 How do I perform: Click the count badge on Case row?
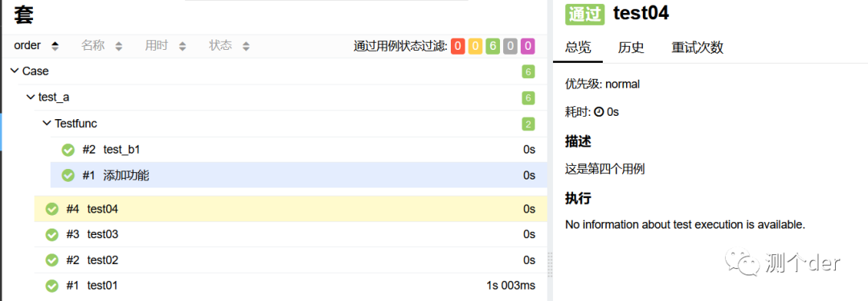click(528, 72)
